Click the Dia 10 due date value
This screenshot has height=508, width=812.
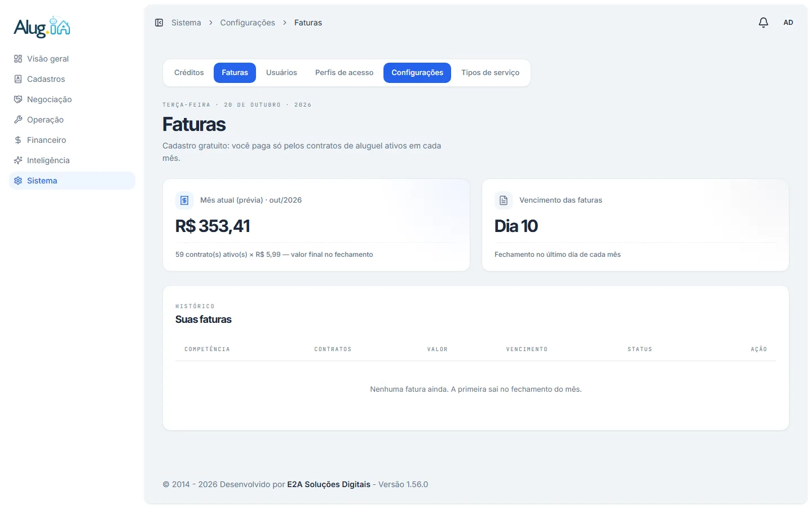pyautogui.click(x=516, y=226)
